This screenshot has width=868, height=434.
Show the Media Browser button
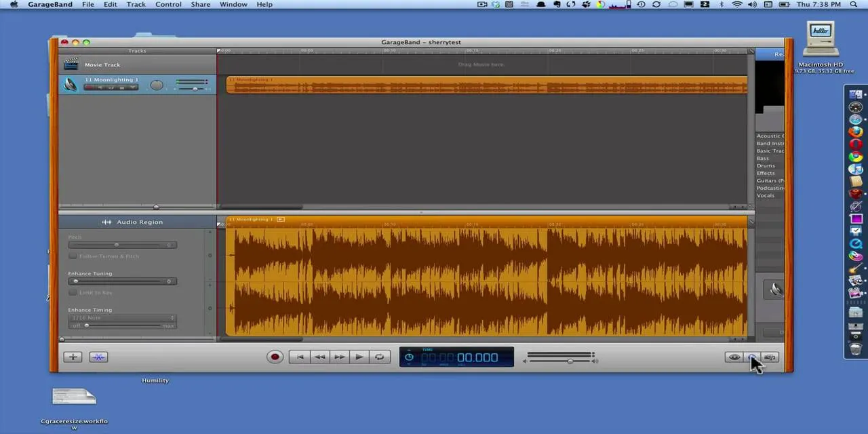tap(770, 357)
